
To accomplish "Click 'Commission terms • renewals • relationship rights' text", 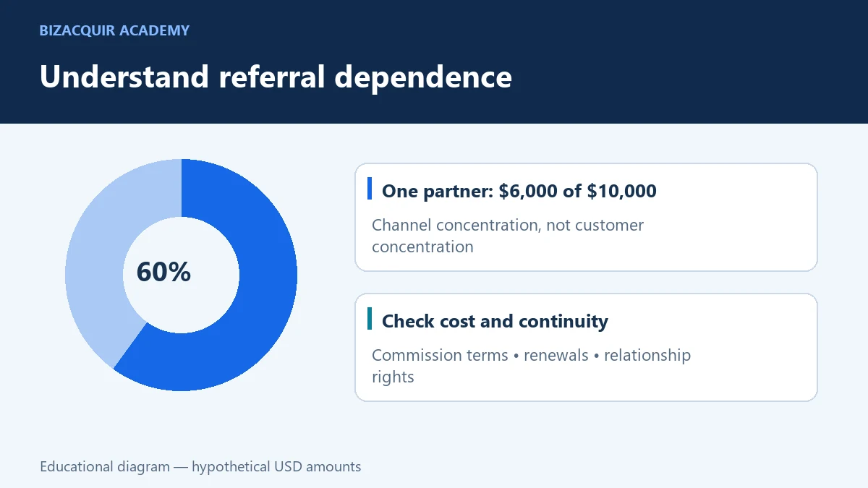I will 531,366.
